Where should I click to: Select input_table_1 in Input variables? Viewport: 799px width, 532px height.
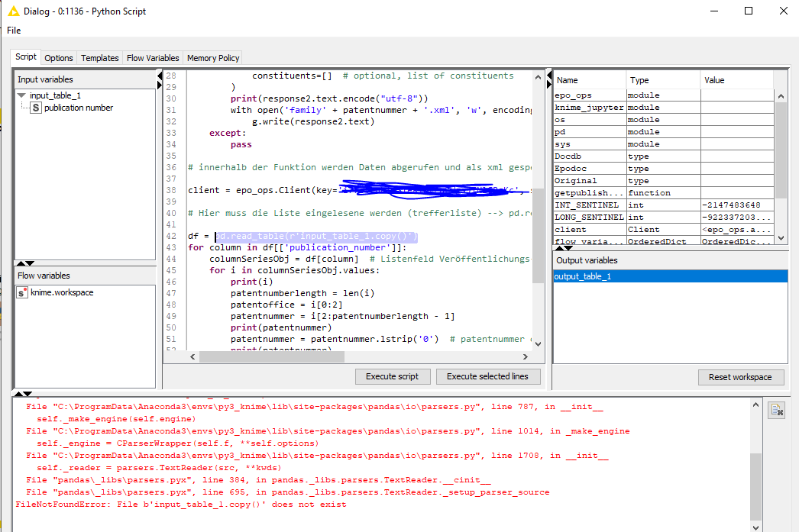pos(55,95)
